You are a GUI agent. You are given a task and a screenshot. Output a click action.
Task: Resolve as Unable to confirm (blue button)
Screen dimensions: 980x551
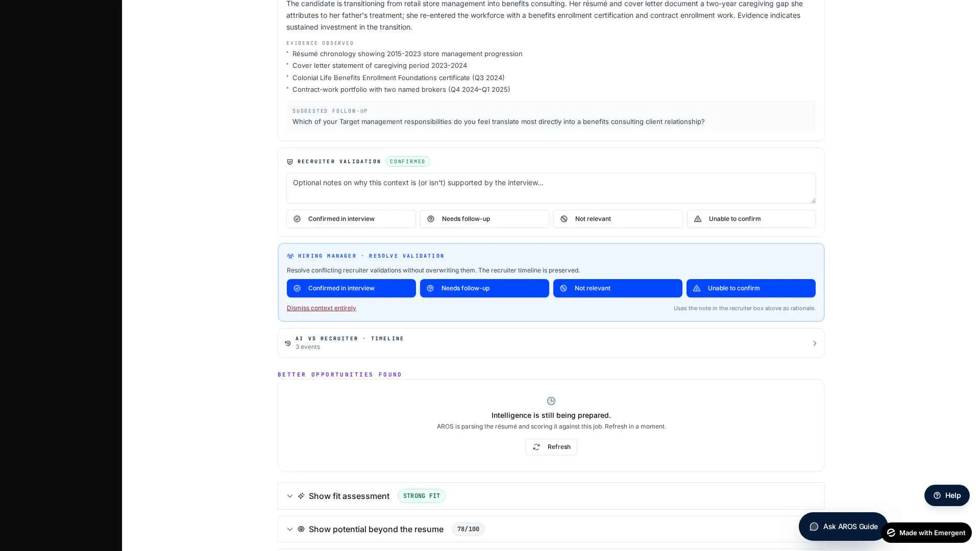751,288
